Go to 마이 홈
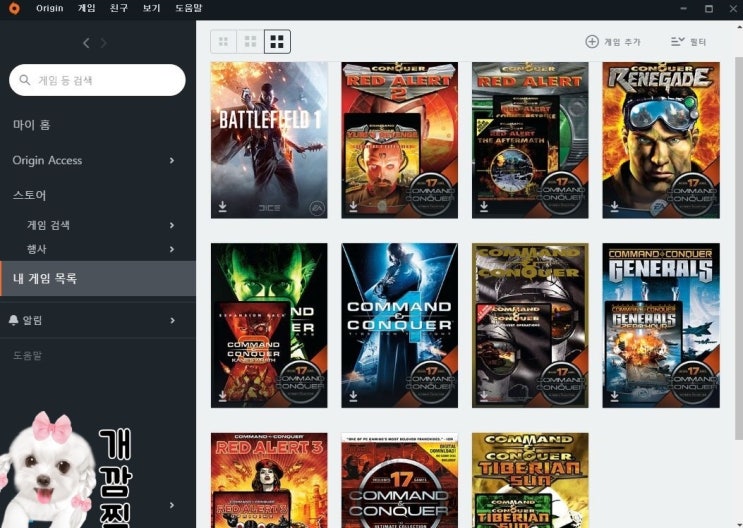 [31, 125]
